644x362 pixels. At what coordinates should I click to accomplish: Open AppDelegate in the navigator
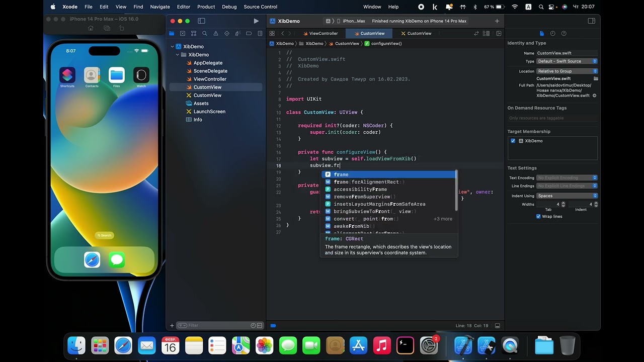click(x=208, y=63)
